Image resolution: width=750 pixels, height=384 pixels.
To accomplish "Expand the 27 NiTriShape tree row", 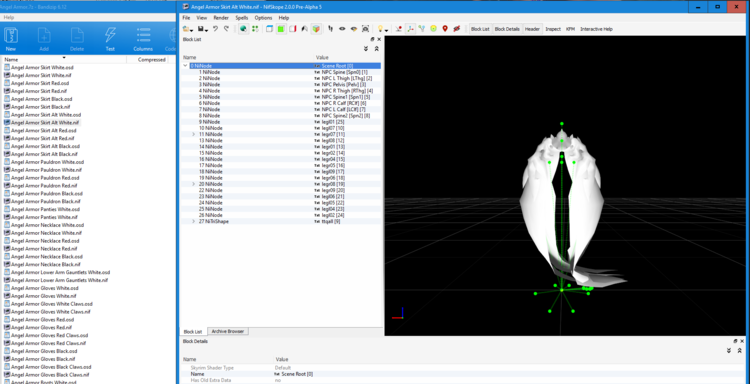I will coord(194,221).
